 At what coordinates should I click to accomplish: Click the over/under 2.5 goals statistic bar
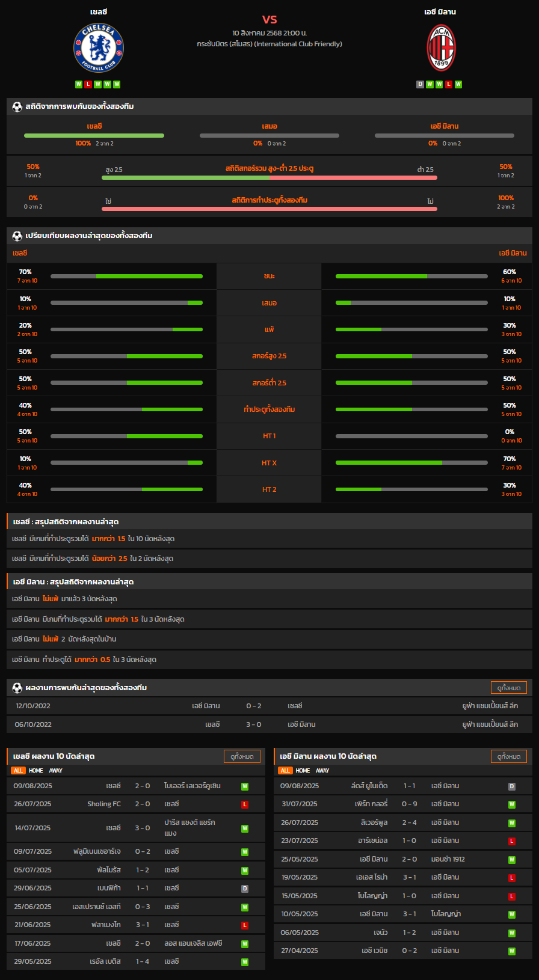[x=269, y=178]
